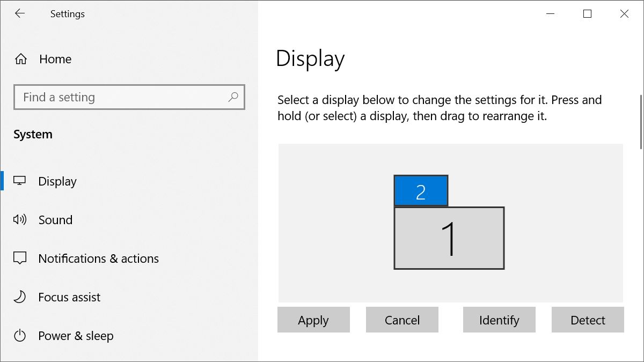Image resolution: width=644 pixels, height=362 pixels.
Task: Click the Power & sleep power icon
Action: (x=20, y=336)
